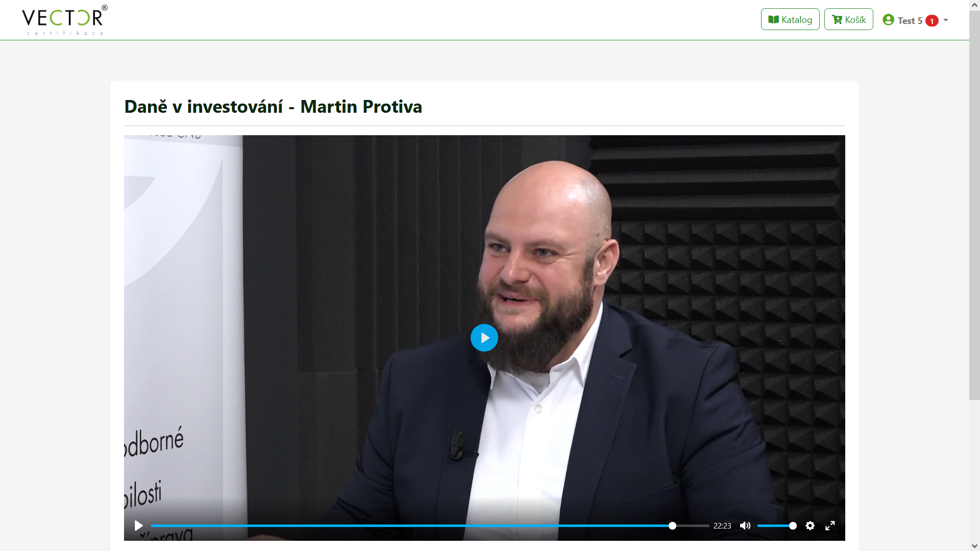Open the Katalog page

click(x=790, y=19)
